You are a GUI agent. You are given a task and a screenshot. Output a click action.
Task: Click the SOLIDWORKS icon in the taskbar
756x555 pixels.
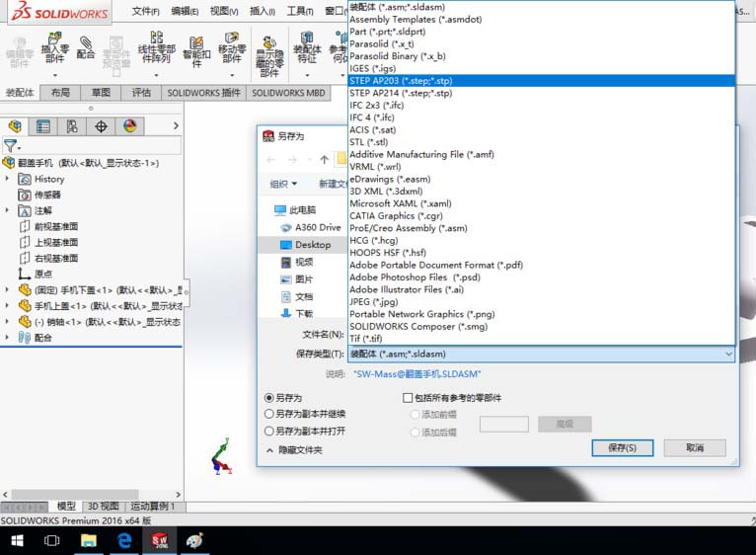coord(160,541)
